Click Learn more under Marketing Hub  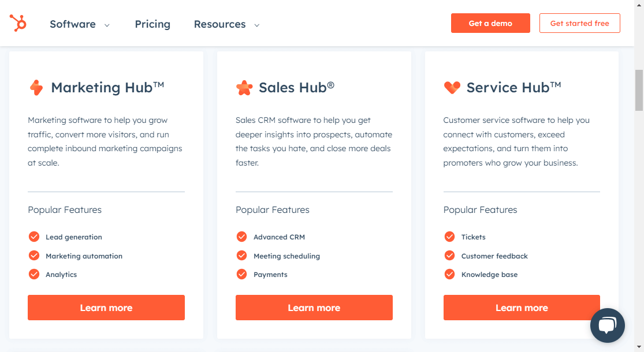pos(106,308)
